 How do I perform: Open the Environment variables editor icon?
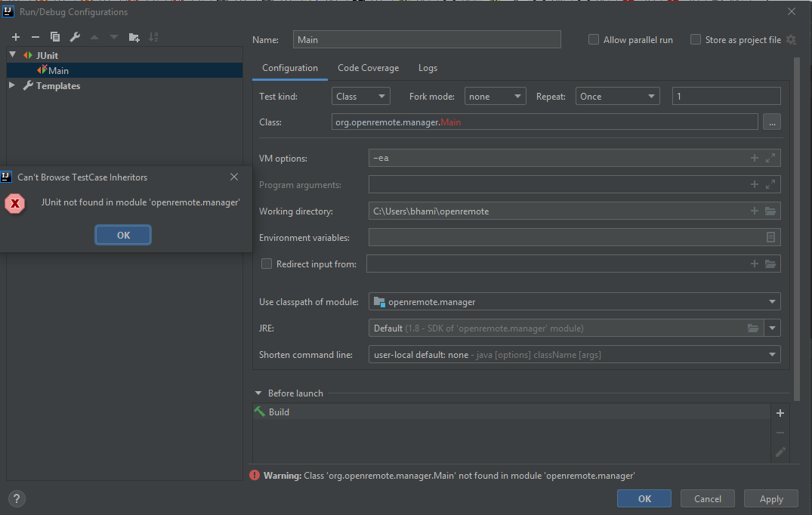(770, 237)
